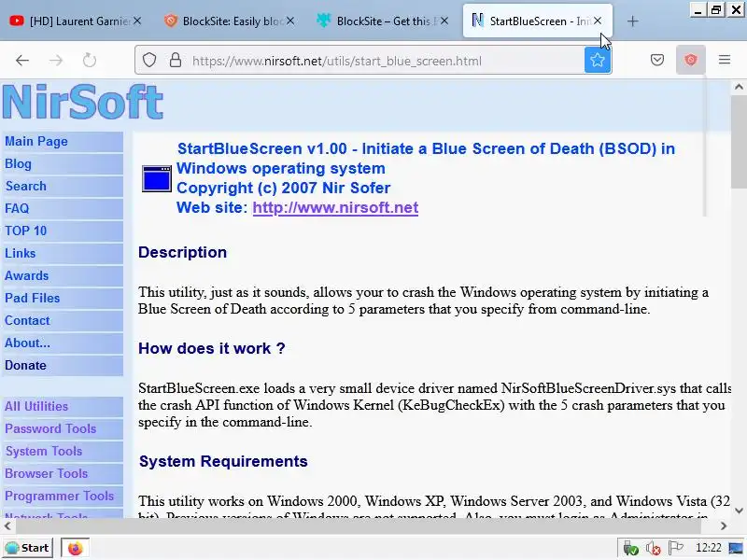Open the tracking protection shield icon

[x=149, y=61]
